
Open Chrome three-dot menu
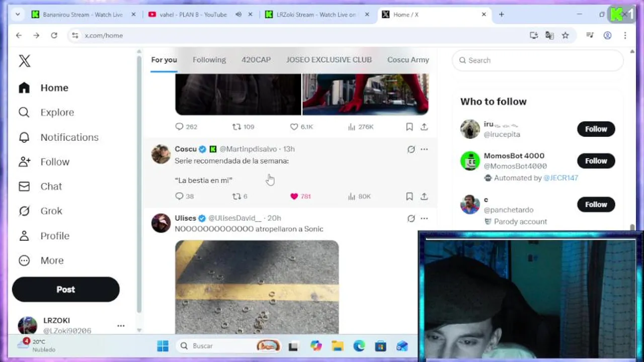coord(625,35)
